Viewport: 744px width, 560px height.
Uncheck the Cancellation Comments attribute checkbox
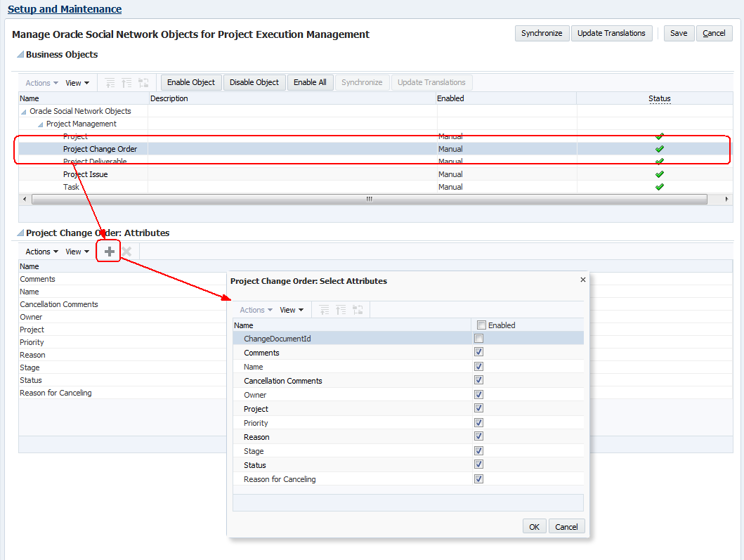[479, 381]
